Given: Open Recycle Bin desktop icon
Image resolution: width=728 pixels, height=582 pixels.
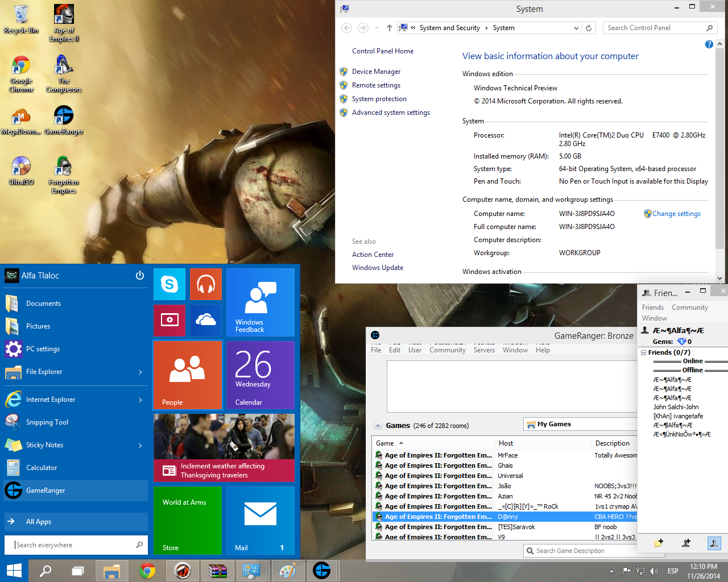Looking at the screenshot, I should click(x=21, y=19).
